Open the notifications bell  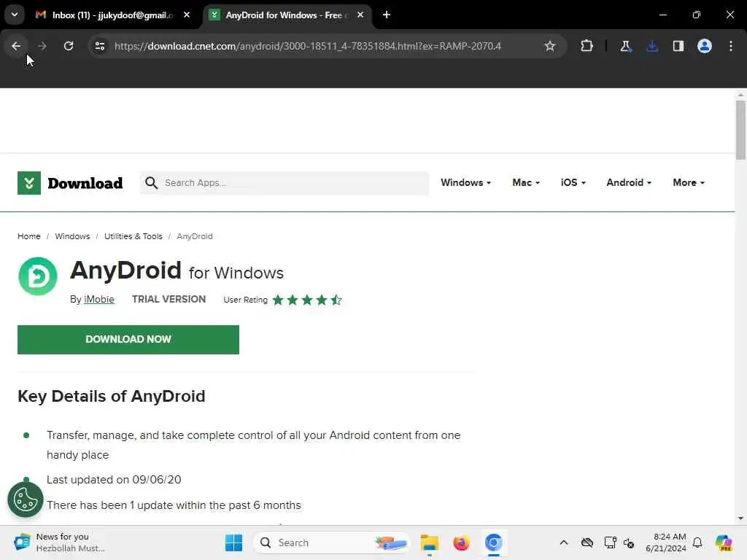[697, 542]
